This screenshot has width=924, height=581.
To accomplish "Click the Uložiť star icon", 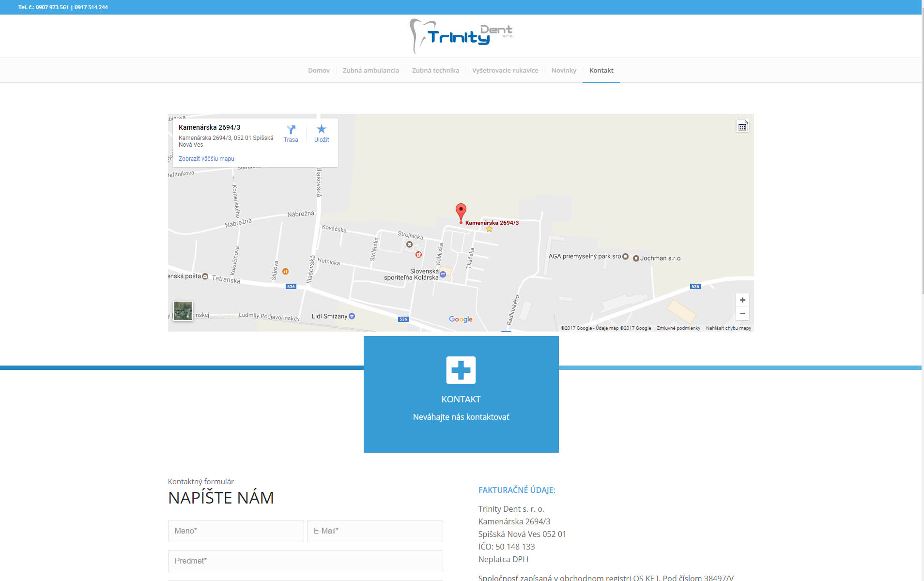I will pos(322,129).
